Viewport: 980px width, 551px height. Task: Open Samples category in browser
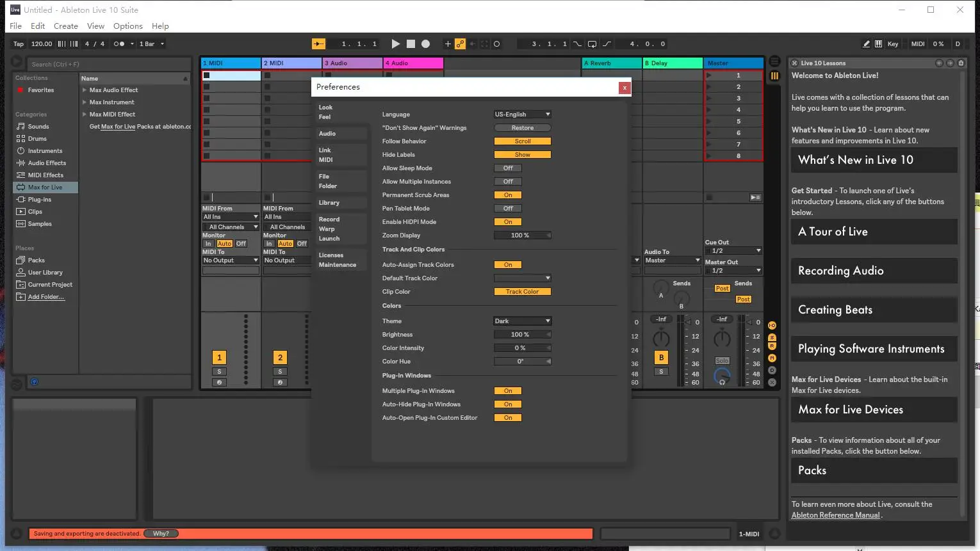point(40,223)
